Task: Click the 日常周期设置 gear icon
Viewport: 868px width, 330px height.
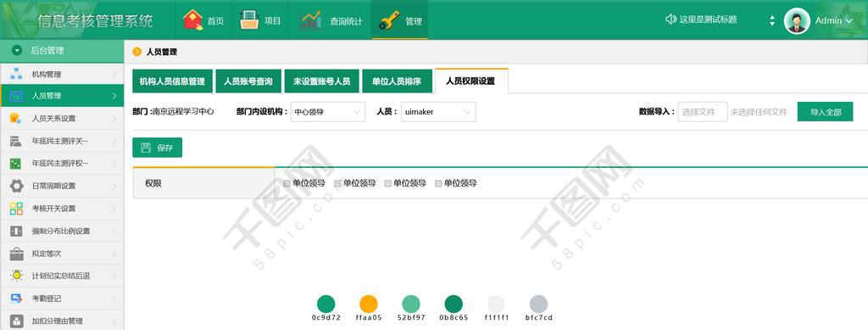Action: [17, 186]
